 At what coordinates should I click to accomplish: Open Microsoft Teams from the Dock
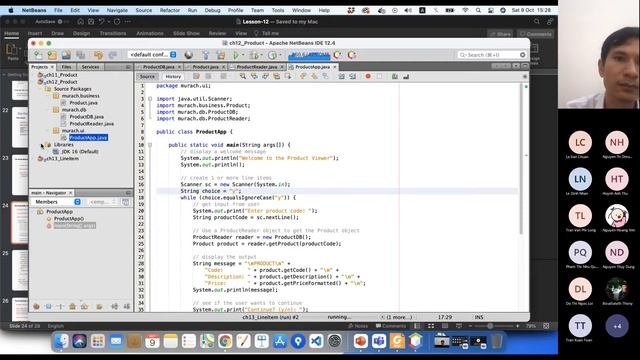click(379, 341)
